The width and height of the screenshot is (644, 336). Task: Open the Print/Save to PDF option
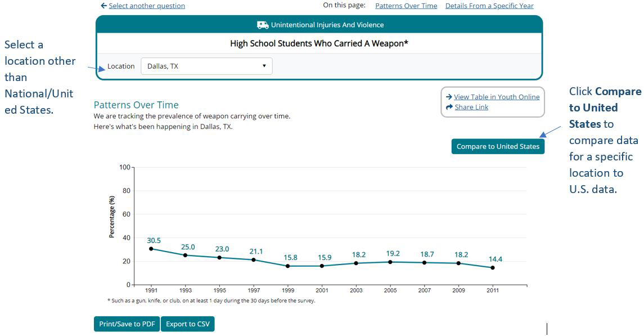(127, 324)
